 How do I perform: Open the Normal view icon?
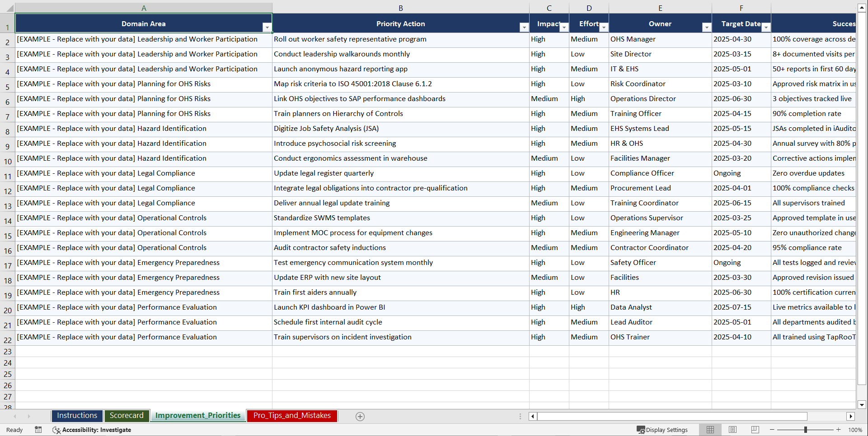click(x=710, y=430)
